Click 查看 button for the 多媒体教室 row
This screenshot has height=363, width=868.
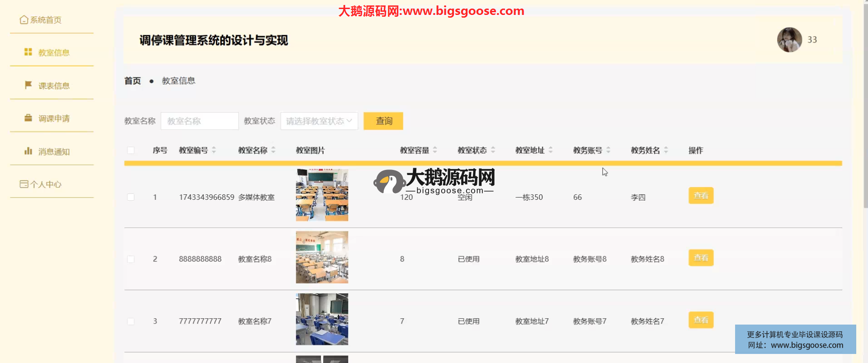(x=701, y=196)
